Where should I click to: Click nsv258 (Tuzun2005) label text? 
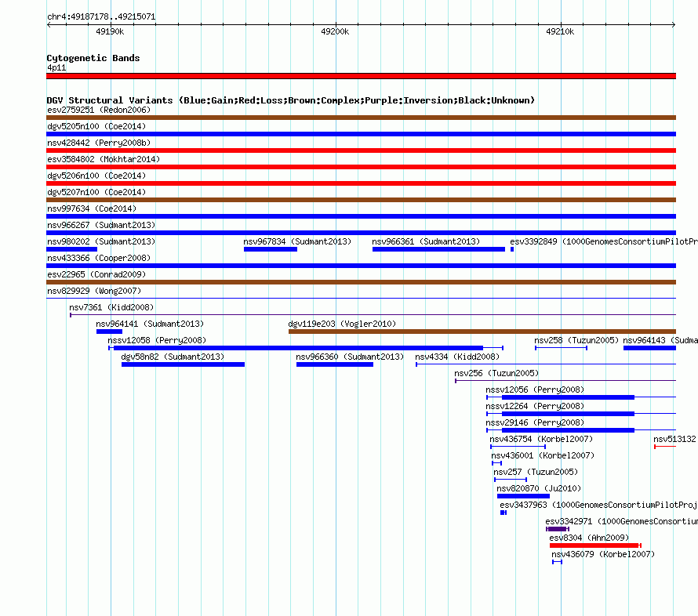[x=576, y=340]
